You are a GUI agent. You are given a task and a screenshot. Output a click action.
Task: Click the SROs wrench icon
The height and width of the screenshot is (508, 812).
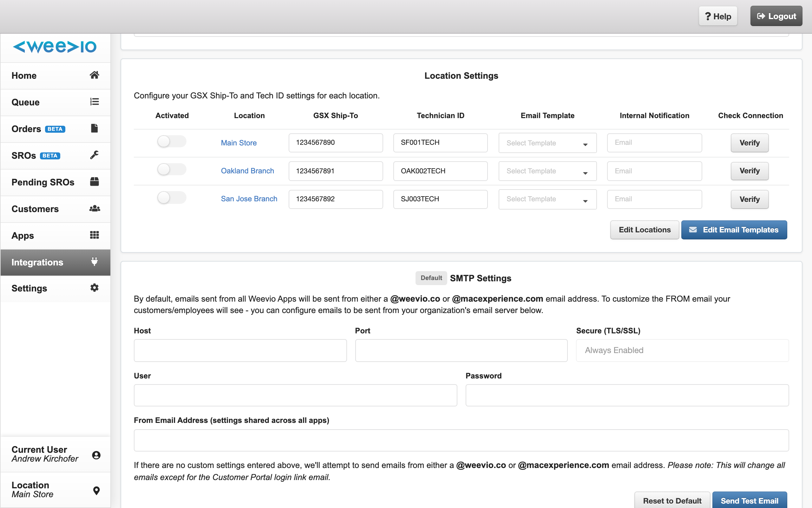click(x=94, y=155)
